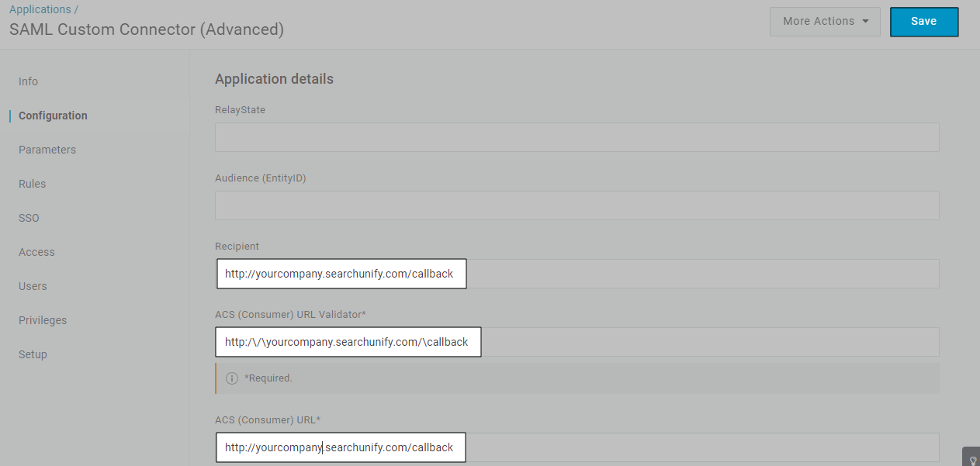Click the Save button

pyautogui.click(x=923, y=22)
